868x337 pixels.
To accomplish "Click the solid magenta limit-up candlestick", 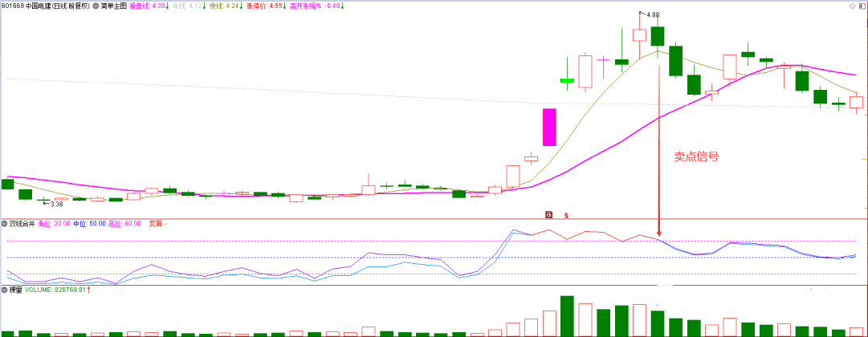I will tap(548, 128).
